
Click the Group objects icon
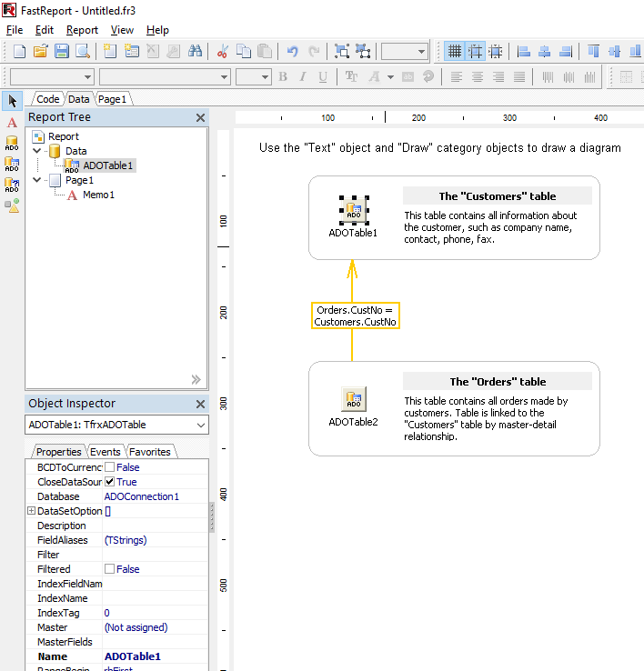pyautogui.click(x=342, y=51)
